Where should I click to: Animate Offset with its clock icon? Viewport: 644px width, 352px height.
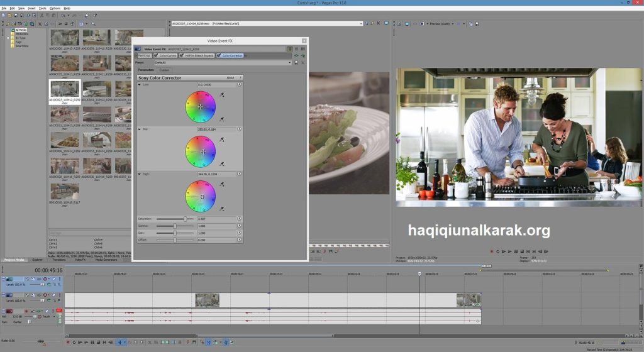(x=239, y=239)
